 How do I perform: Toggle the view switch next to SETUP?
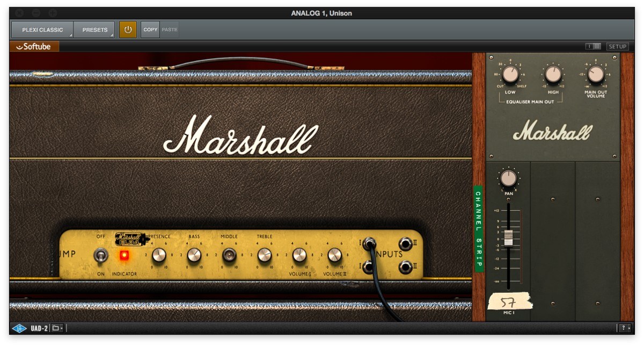tap(594, 47)
